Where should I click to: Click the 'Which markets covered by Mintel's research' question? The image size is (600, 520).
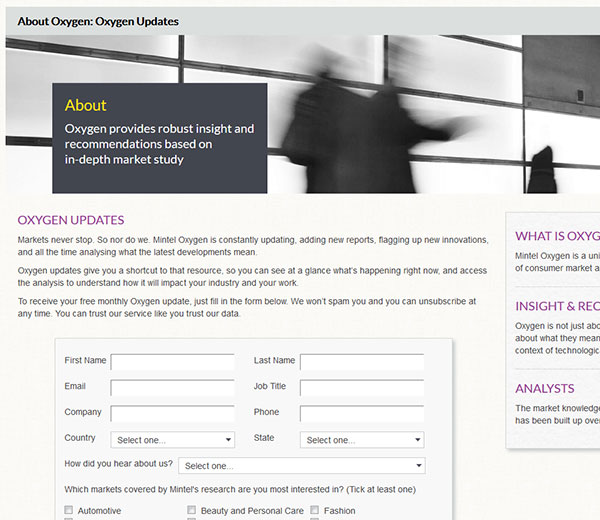point(240,489)
